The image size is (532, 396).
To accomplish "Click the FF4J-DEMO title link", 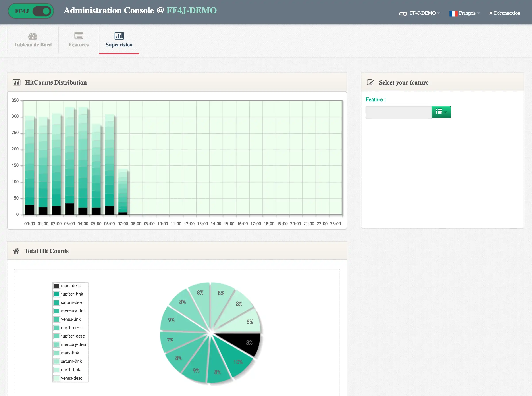I will [191, 10].
